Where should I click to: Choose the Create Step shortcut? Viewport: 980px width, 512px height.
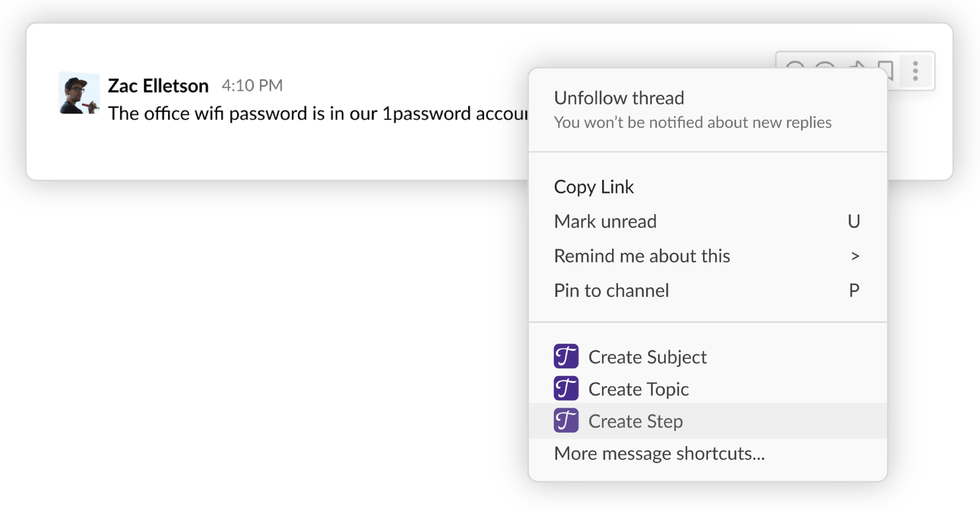635,421
